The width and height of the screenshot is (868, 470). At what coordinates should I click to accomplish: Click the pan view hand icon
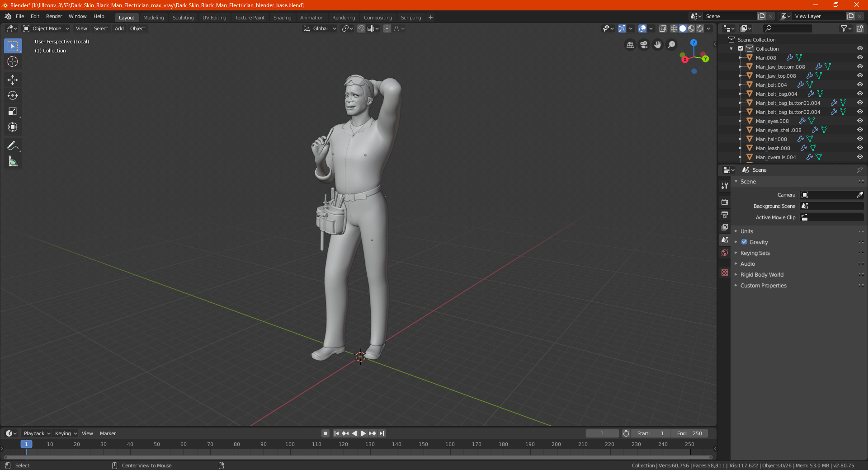click(x=658, y=45)
